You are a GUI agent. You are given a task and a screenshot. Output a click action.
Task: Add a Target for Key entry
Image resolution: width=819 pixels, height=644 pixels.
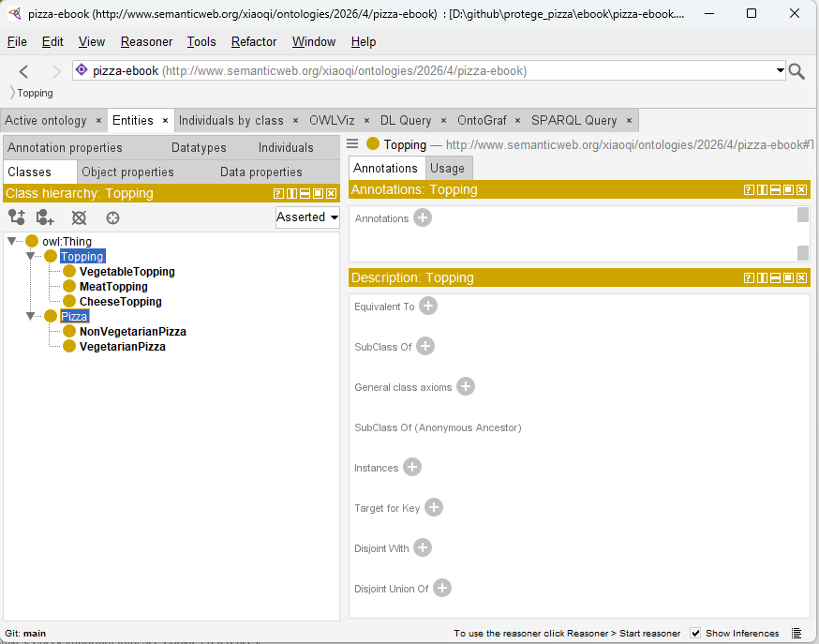[x=434, y=507]
